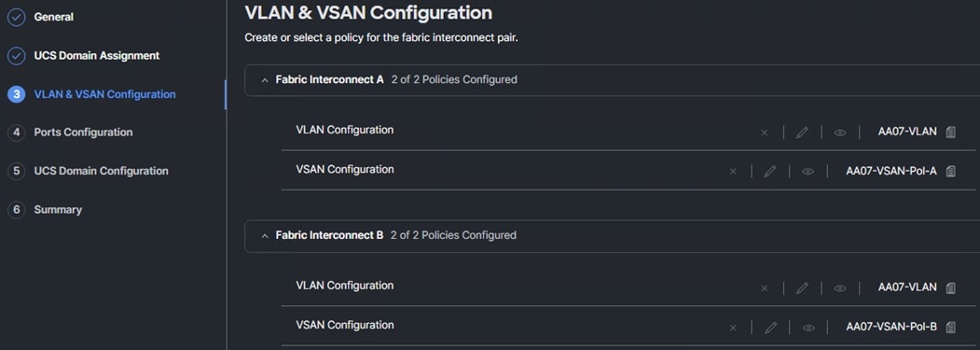Clear the AA07-VSAN-Pol-A policy selection
The width and height of the screenshot is (980, 350).
point(733,172)
